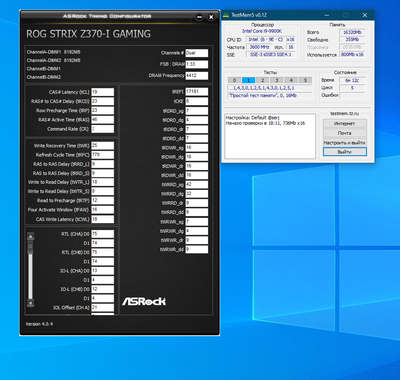Screen dimensions: 400x380
Task: Minimize the ASRock Timing Configurator window
Action: pos(199,17)
